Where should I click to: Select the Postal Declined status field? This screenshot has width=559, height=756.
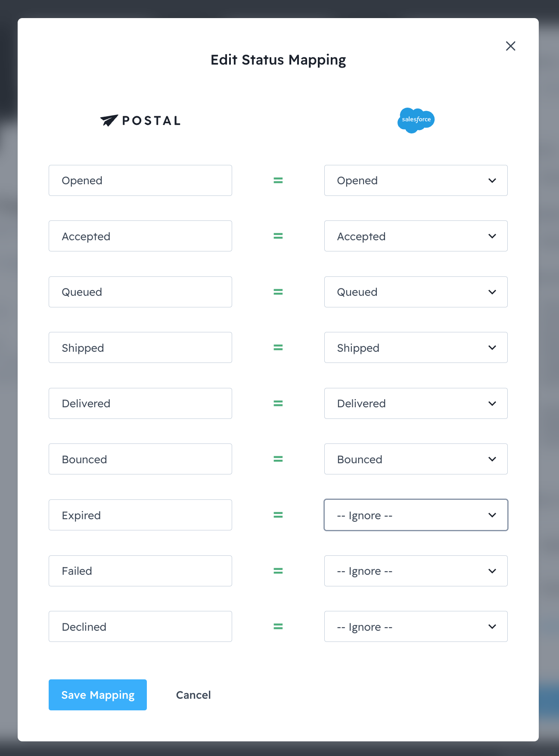pos(140,626)
